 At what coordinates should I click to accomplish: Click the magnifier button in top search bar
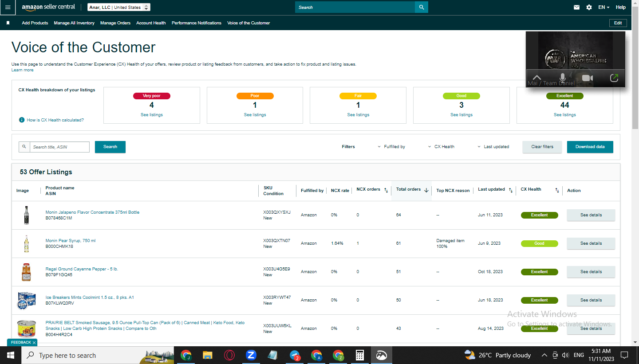pyautogui.click(x=422, y=7)
